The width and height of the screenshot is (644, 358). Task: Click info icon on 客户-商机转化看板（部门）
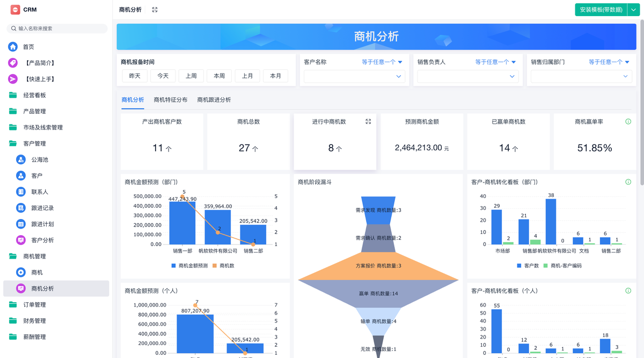click(x=628, y=182)
